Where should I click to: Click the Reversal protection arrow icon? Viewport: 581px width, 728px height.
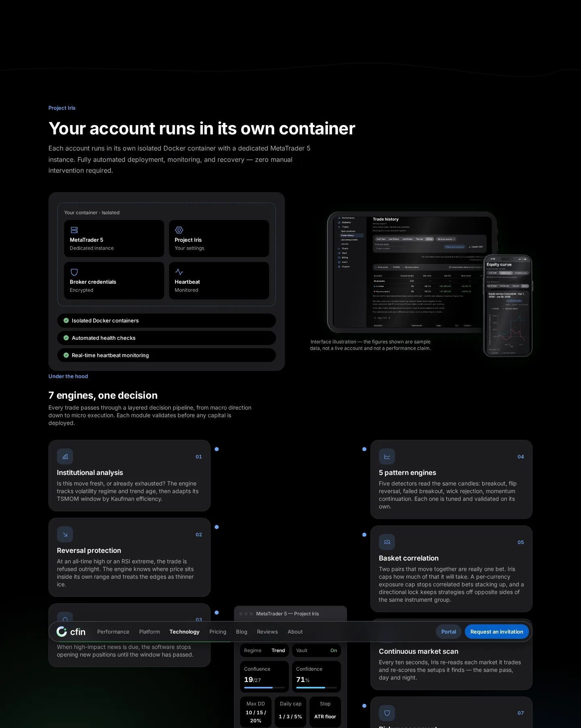click(x=65, y=534)
